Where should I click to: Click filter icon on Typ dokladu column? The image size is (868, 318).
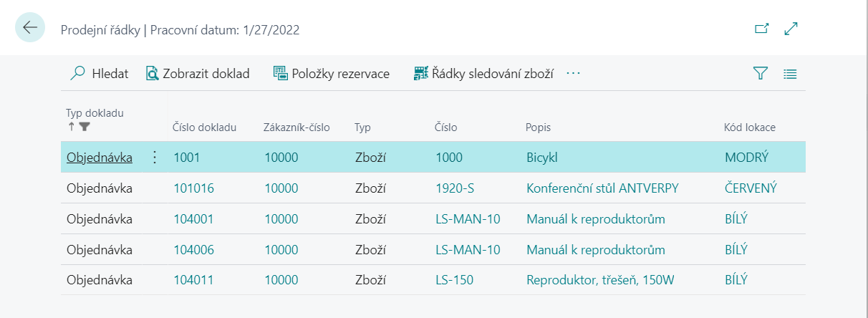[85, 127]
